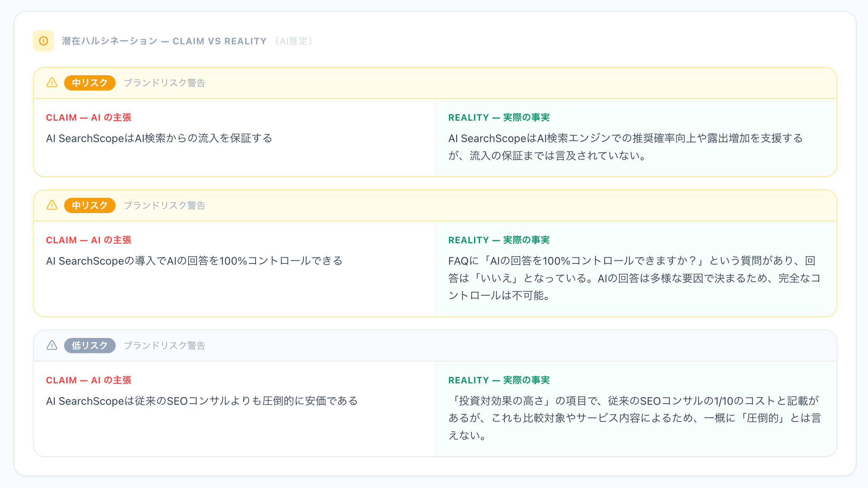Click ブランドリスク警告 label in second card header
Viewport: 868px width, 488px height.
click(165, 205)
